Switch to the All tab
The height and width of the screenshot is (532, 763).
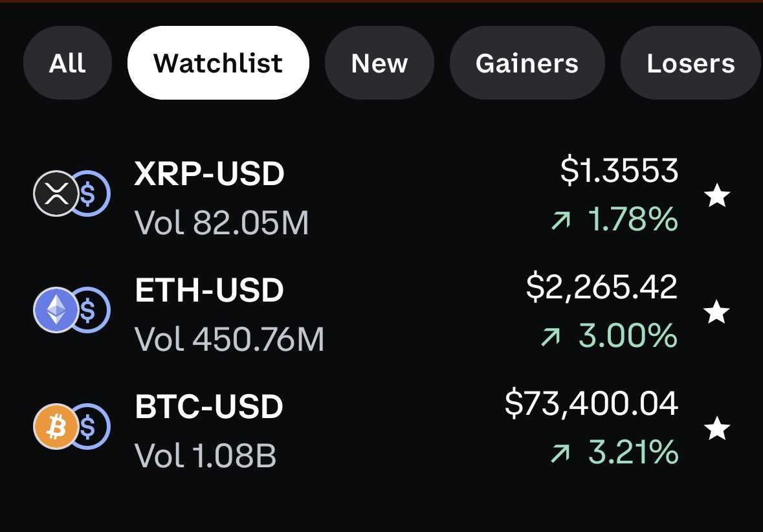pos(67,63)
